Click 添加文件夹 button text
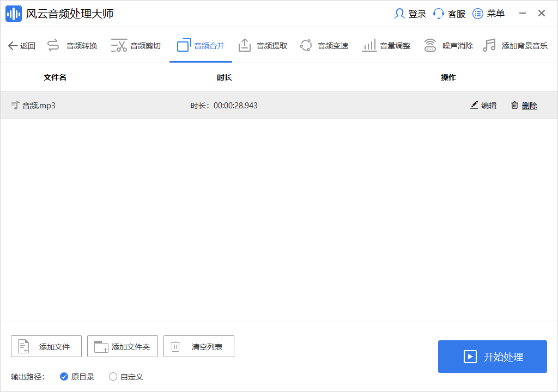This screenshot has height=392, width=558. click(131, 347)
